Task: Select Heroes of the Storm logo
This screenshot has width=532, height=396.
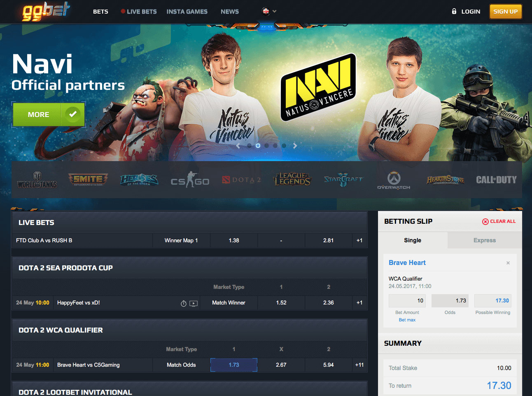Action: [139, 180]
